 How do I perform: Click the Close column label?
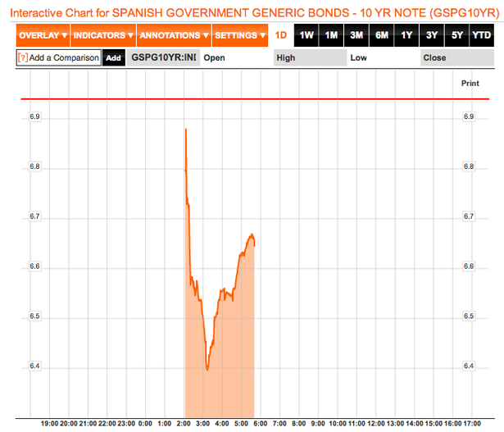pos(434,58)
